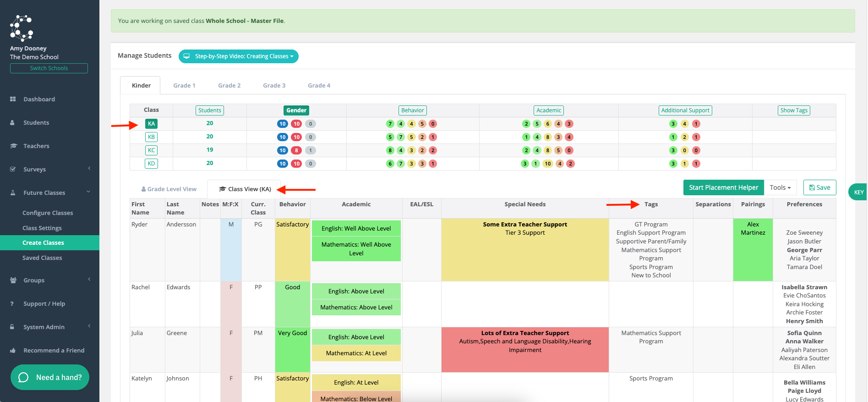868x402 pixels.
Task: Click the network logo above Amy Dooney
Action: pos(22,28)
